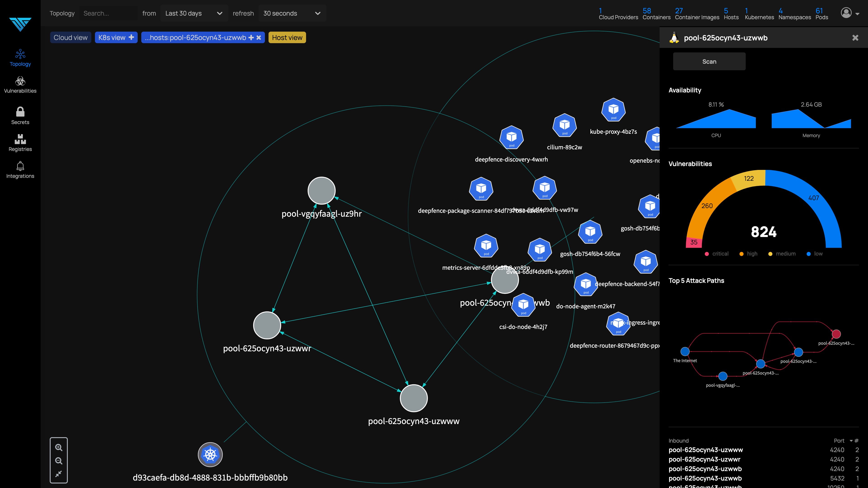868x488 pixels.
Task: Open the 27 Container Images count
Action: click(x=697, y=14)
